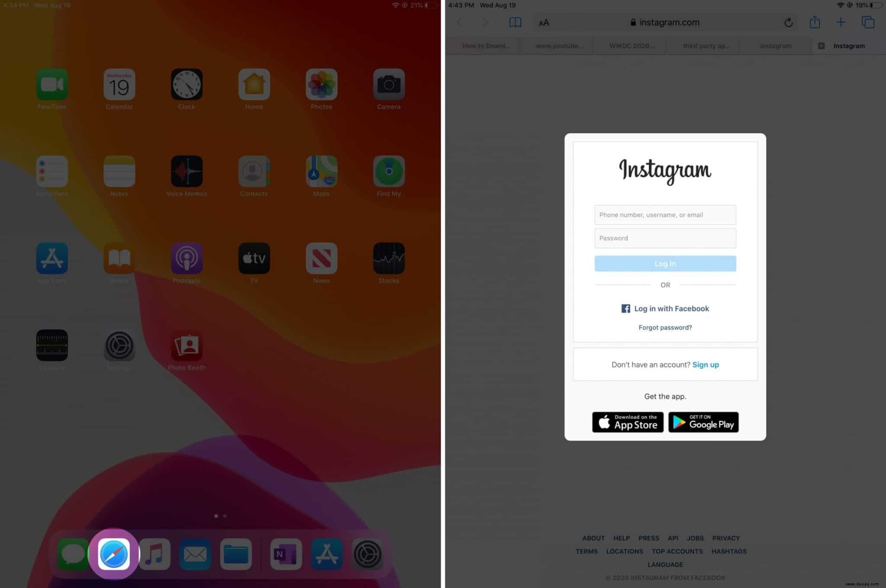This screenshot has height=588, width=886.
Task: Click phone number username or email field
Action: [x=665, y=215]
